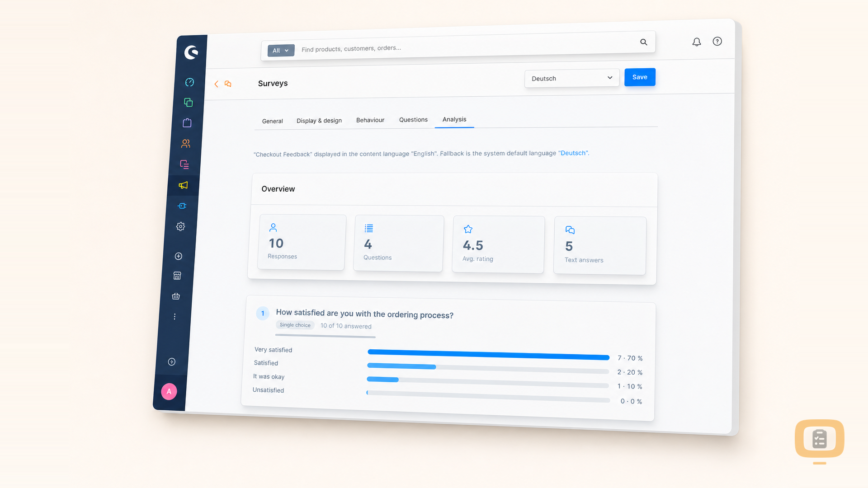Switch to the Display & design tab
This screenshot has height=488, width=868.
click(319, 121)
